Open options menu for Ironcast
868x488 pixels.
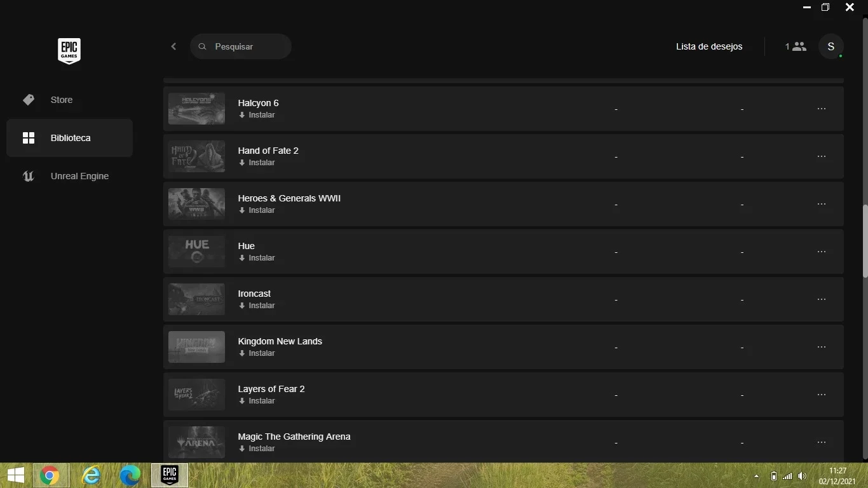[x=822, y=299]
